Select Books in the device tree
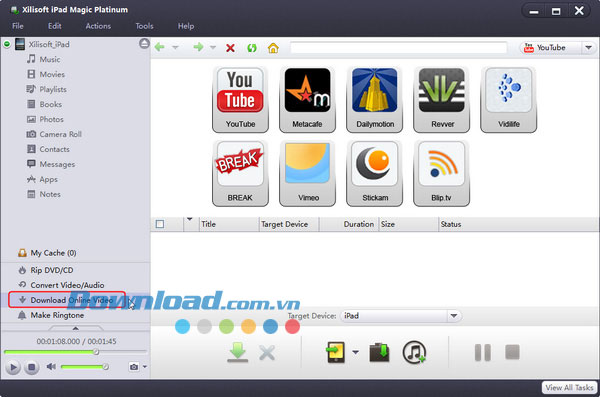 [44, 104]
